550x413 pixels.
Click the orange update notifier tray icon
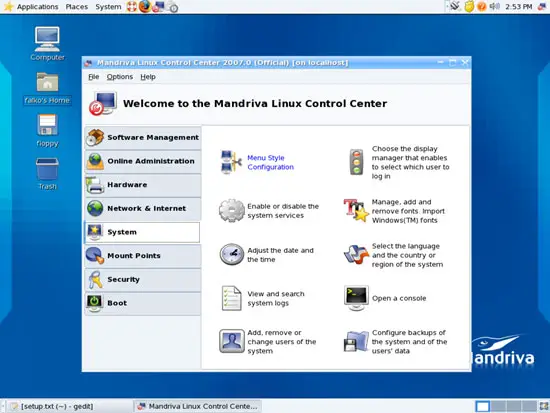[x=482, y=6]
